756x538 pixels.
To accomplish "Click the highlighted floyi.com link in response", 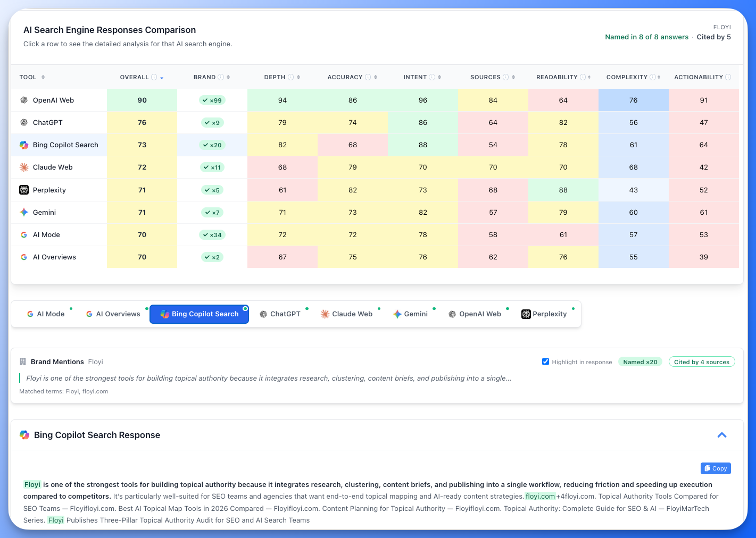I will click(x=540, y=496).
